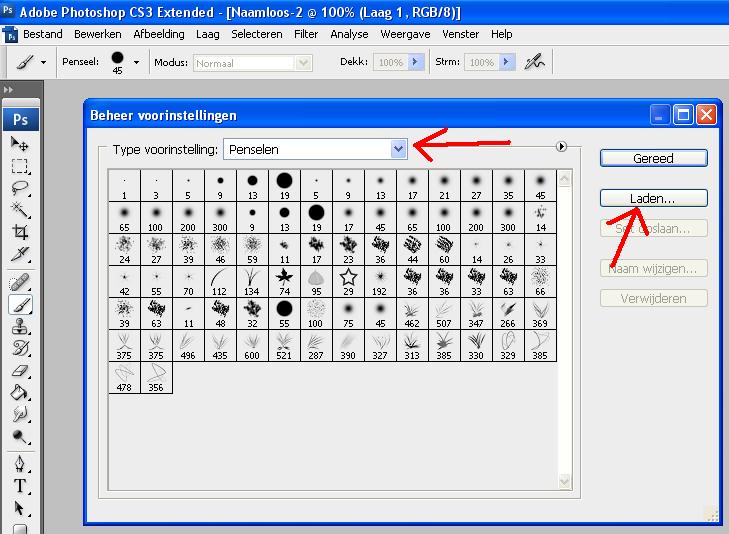Select the Pen tool
The image size is (729, 534).
point(20,464)
